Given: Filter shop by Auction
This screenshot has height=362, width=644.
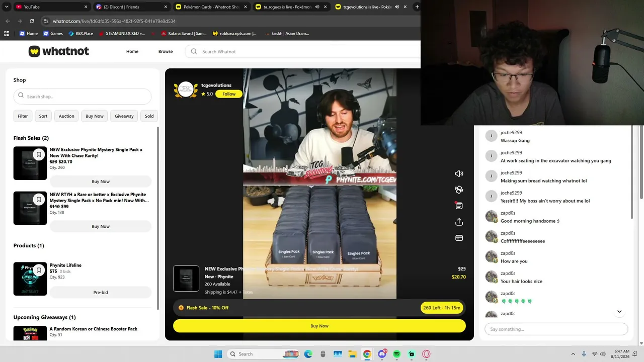Looking at the screenshot, I should coord(66,116).
